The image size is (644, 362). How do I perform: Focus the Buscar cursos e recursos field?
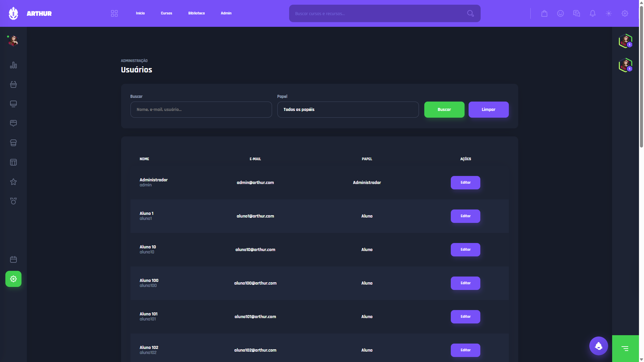385,13
